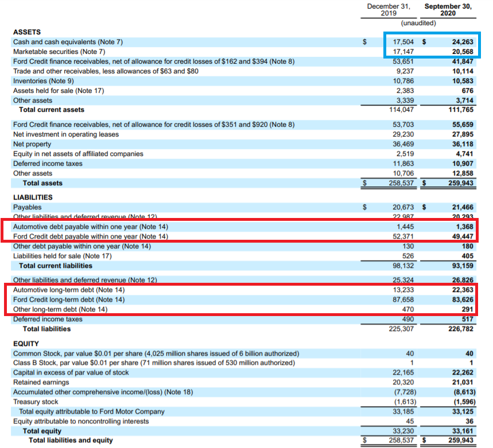The image size is (493, 448).
Task: Select total liabilities value 226,782
Action: click(x=461, y=329)
